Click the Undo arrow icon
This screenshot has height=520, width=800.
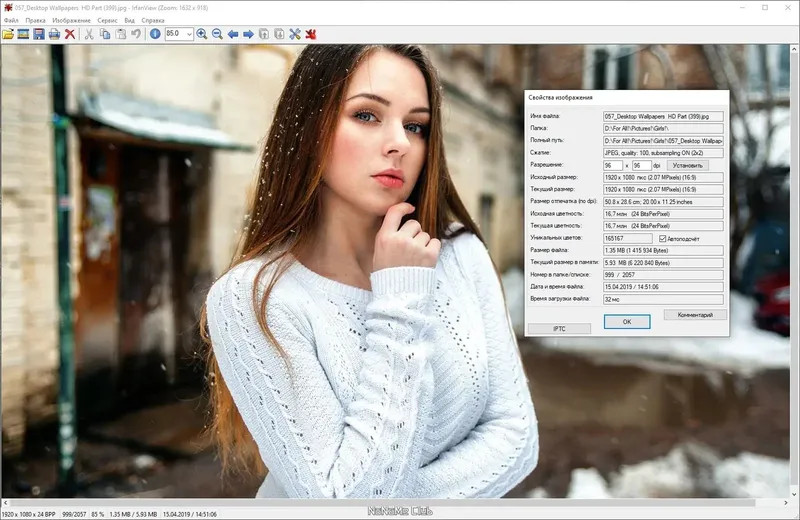click(x=136, y=34)
